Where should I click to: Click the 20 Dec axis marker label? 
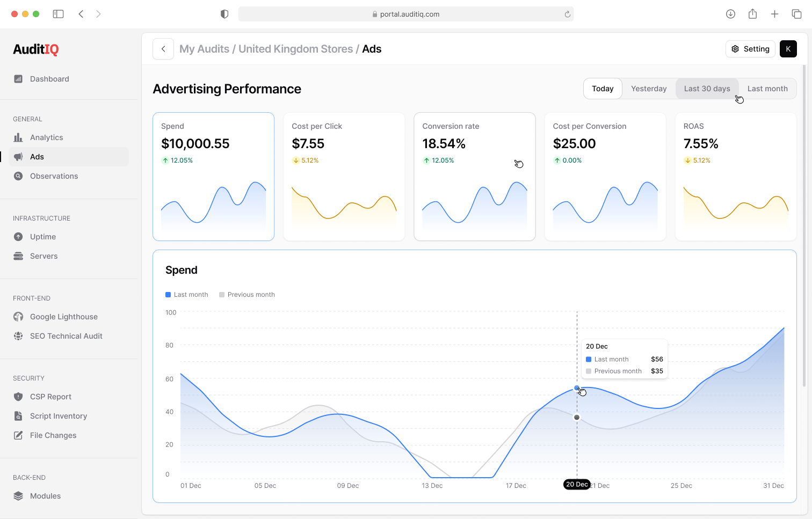pyautogui.click(x=577, y=484)
